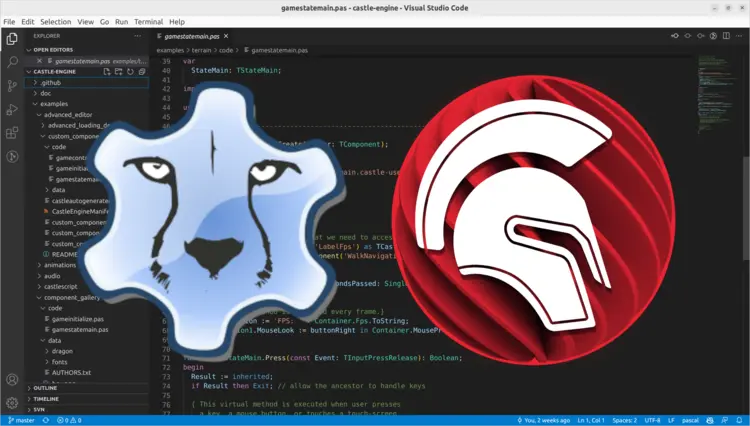Viewport: 750px width, 426px height.
Task: Expand the audio folder
Action: [x=52, y=276]
